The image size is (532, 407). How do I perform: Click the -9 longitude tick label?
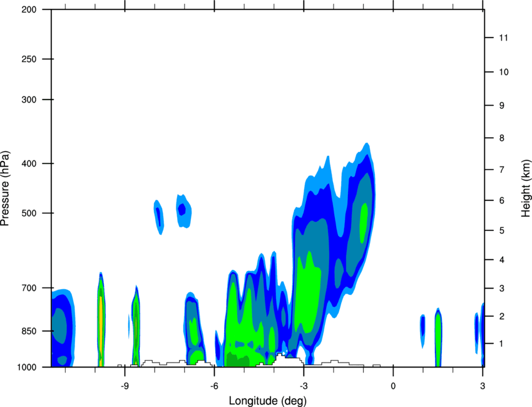click(x=125, y=386)
